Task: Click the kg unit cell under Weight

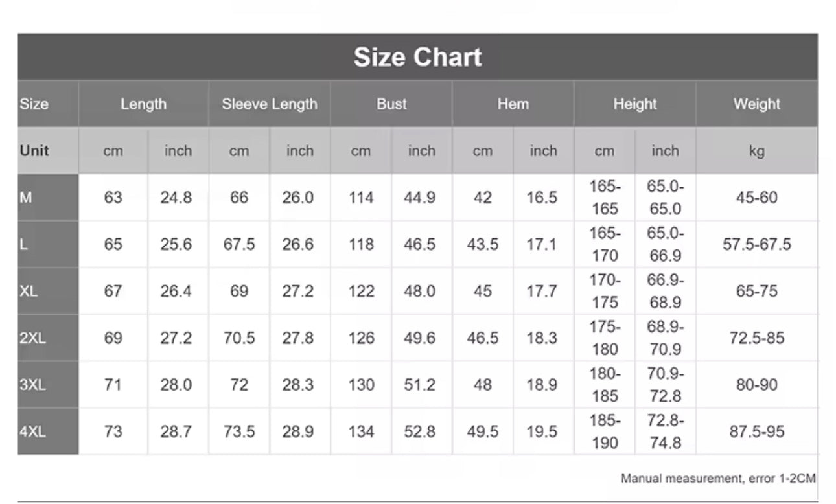Action: tap(756, 151)
